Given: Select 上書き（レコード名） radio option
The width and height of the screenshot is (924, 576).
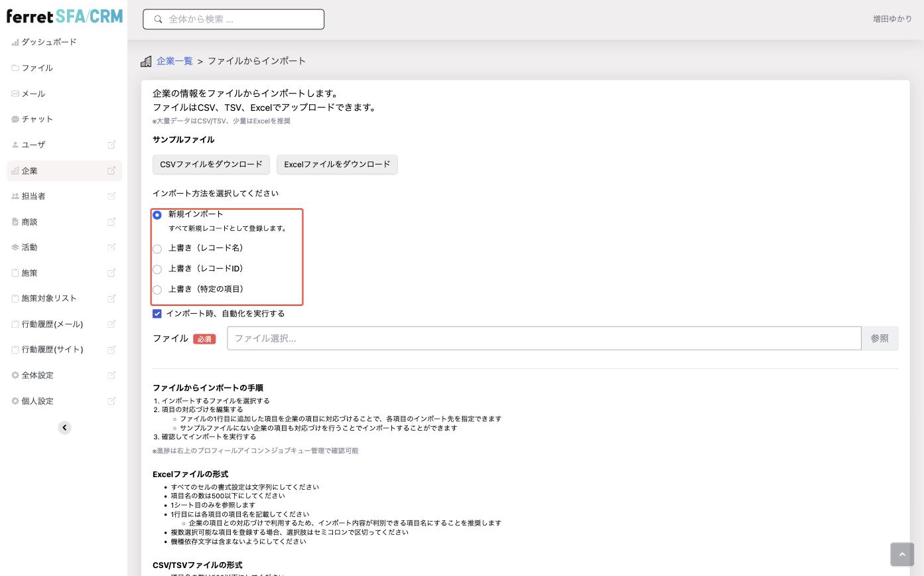Looking at the screenshot, I should click(x=157, y=249).
